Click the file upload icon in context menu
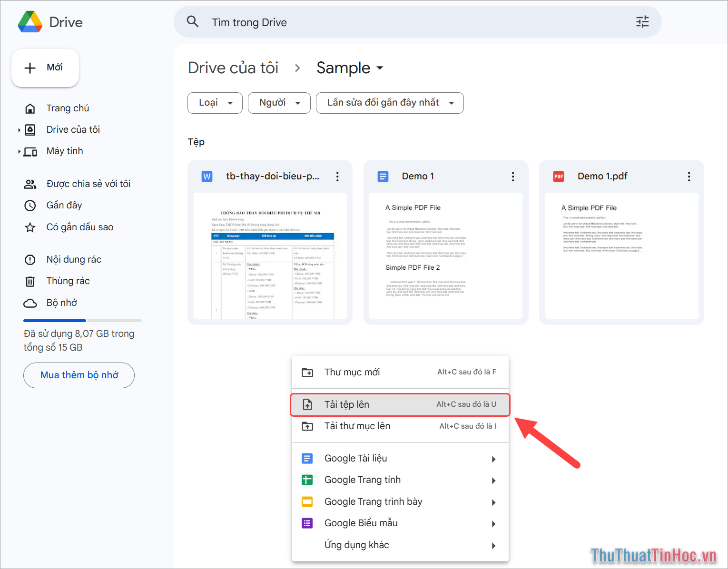This screenshot has height=569, width=728. 307,404
